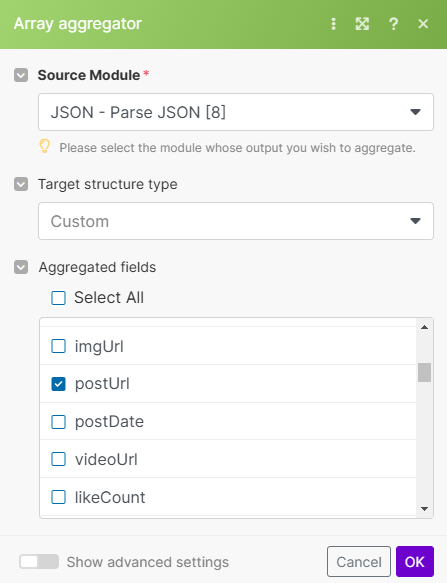Open the three-dot options menu in the header

[x=334, y=24]
